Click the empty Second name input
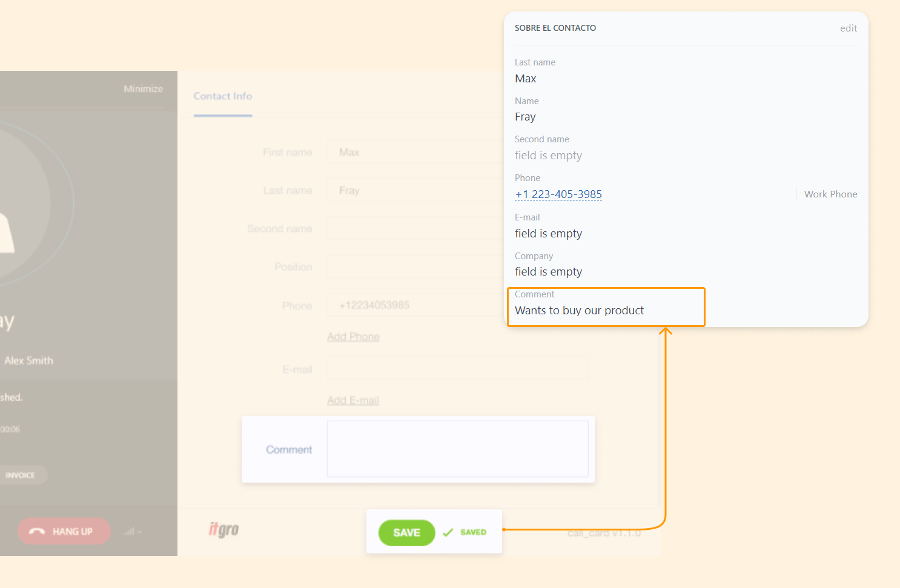This screenshot has height=588, width=900. (x=418, y=229)
